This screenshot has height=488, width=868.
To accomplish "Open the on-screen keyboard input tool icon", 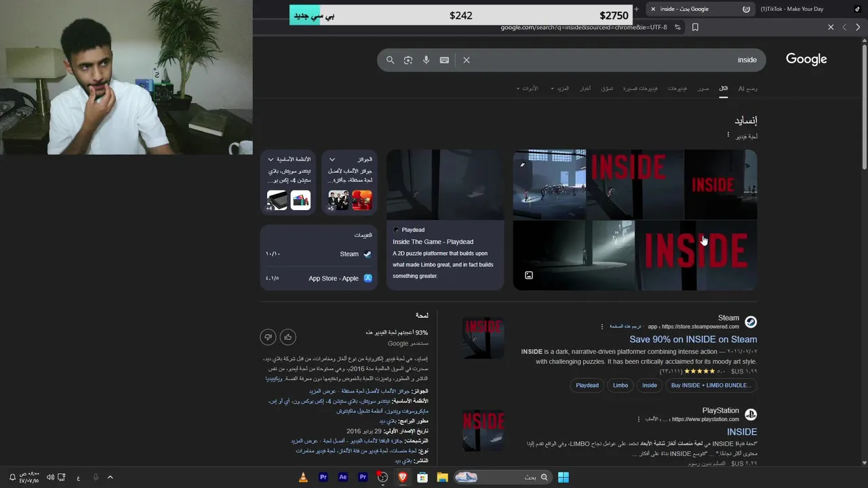I will click(x=444, y=60).
